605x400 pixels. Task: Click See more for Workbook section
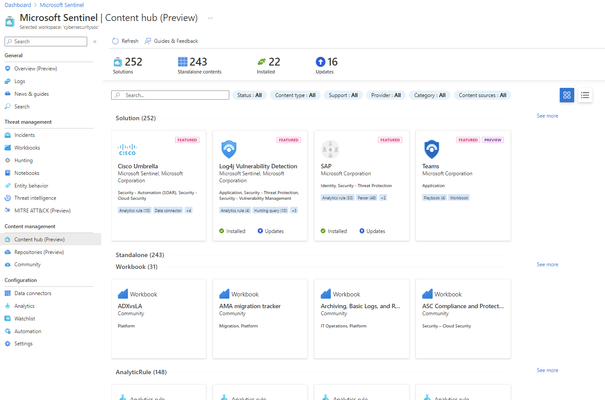pyautogui.click(x=547, y=264)
